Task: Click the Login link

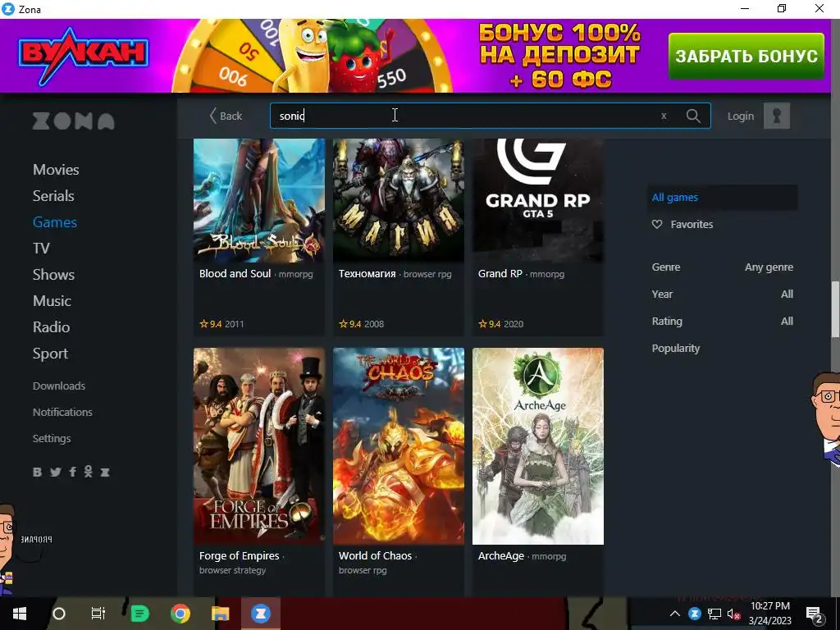Action: pos(741,116)
